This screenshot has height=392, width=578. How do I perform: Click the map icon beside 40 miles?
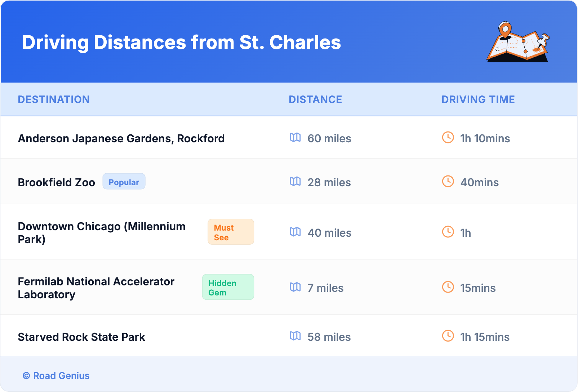[295, 232]
